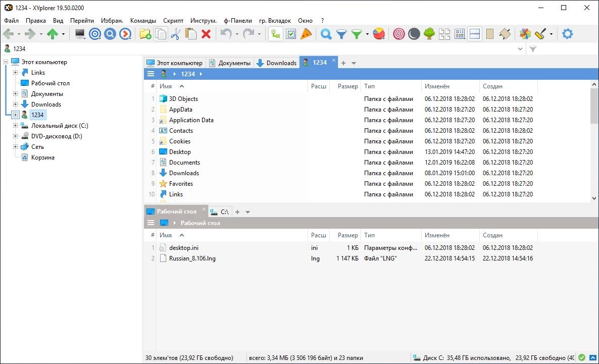Viewport: 599px width, 364px height.
Task: Toggle the green tree-structure toolbar button
Action: [x=276, y=34]
